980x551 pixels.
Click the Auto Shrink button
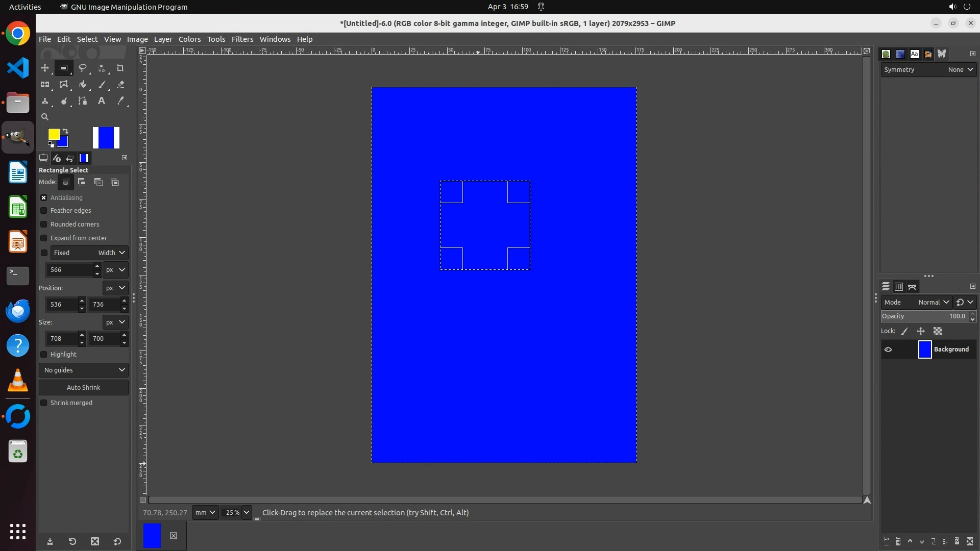(x=84, y=388)
